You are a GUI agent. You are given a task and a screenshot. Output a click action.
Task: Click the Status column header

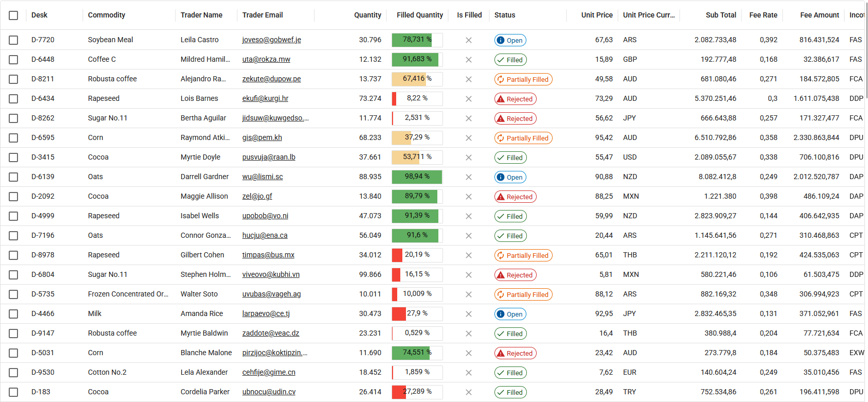(505, 15)
